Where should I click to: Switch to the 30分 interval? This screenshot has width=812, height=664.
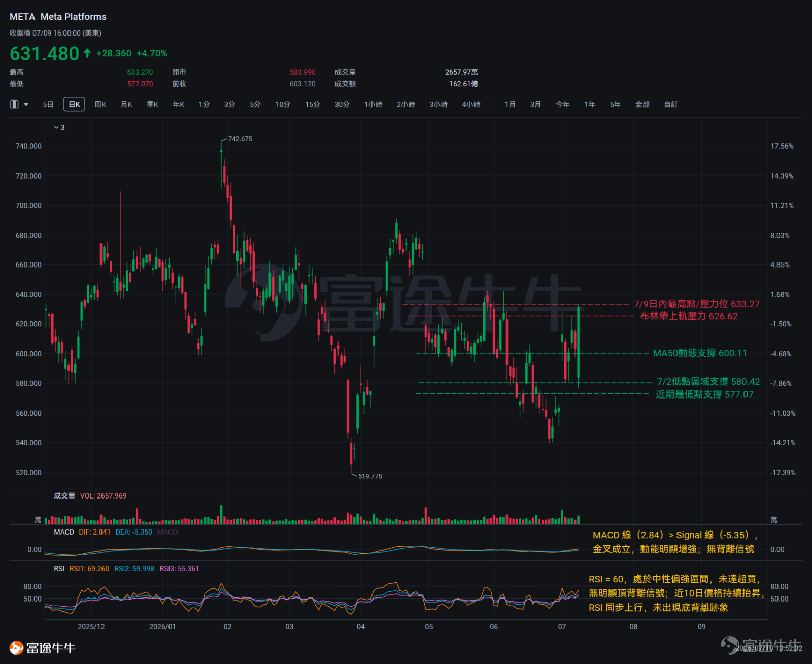(342, 104)
